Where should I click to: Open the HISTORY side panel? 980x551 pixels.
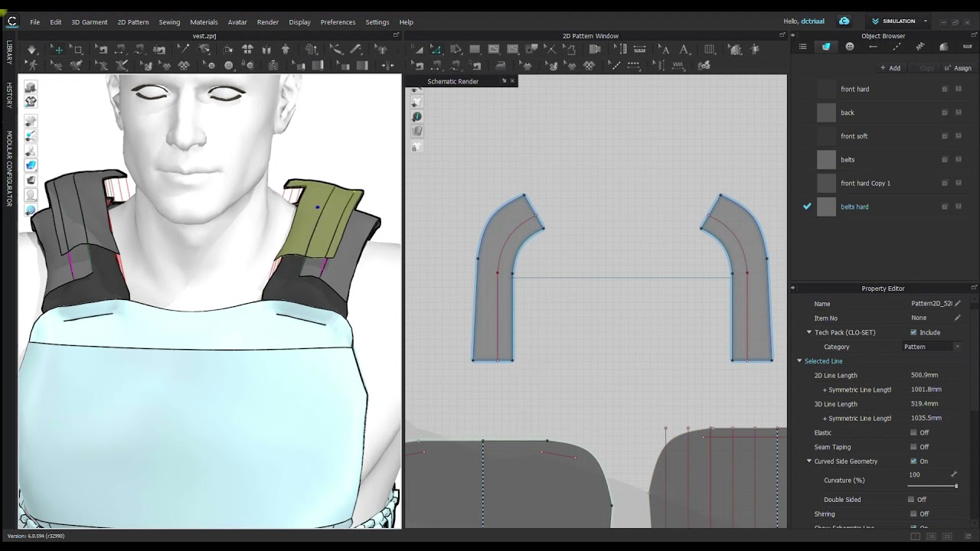[9, 95]
